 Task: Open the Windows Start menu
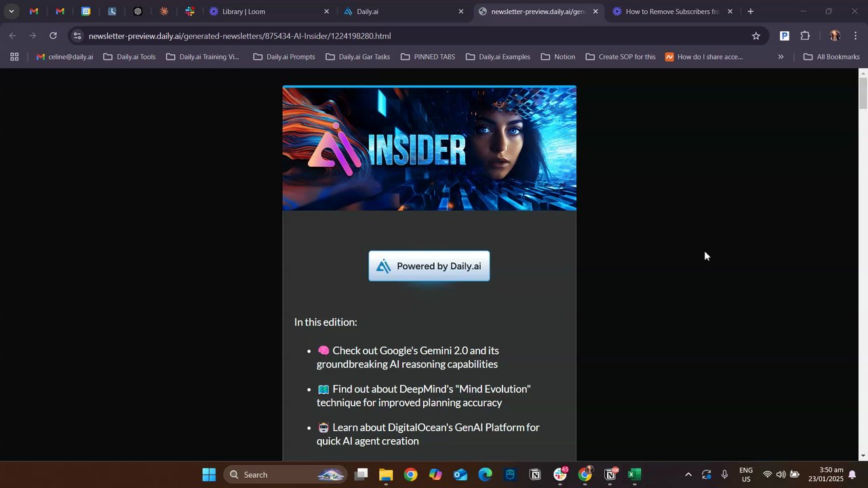click(x=209, y=474)
